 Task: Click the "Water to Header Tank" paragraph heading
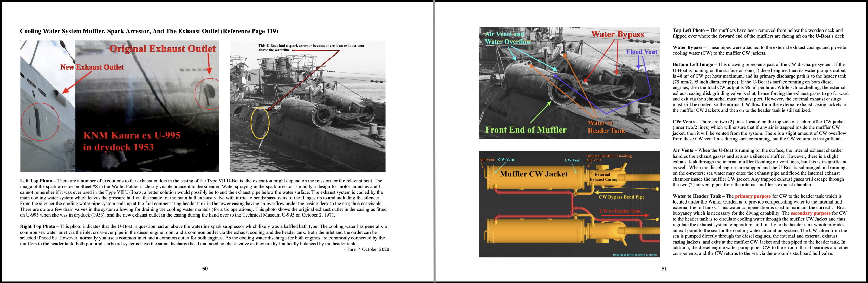tap(696, 196)
